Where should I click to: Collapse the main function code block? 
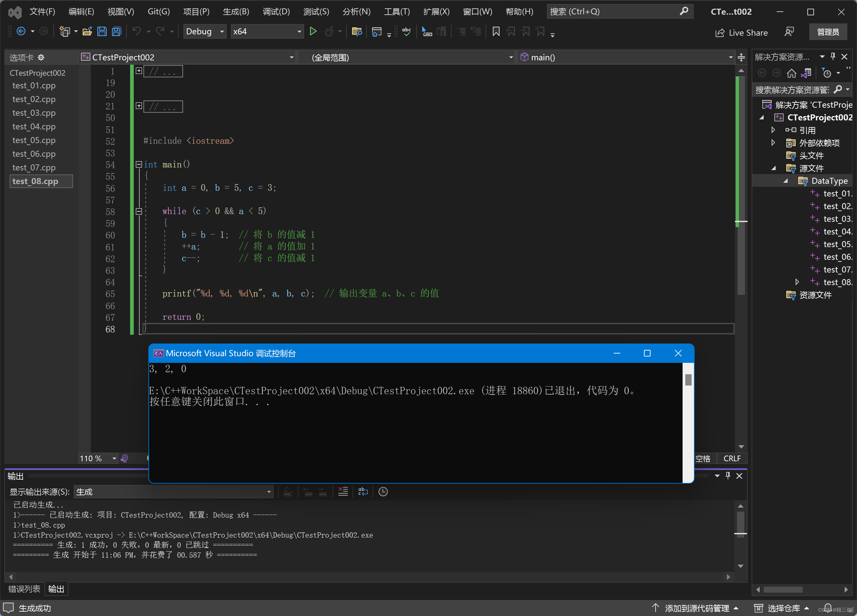139,164
